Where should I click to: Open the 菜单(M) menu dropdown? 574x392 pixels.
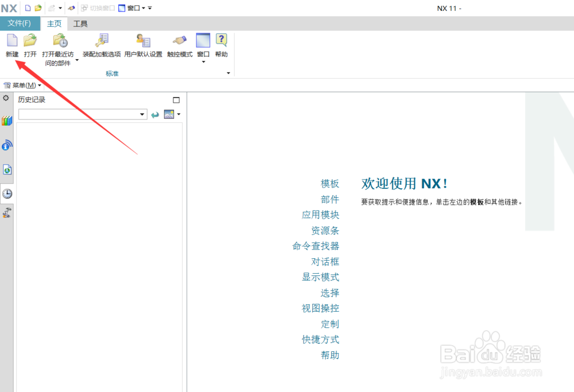click(x=23, y=86)
